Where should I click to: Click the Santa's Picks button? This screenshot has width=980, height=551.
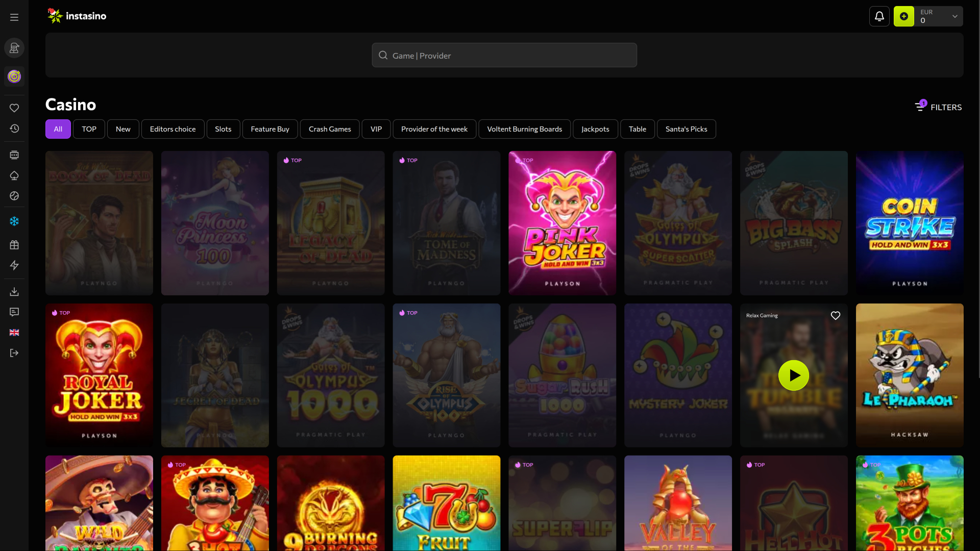(686, 129)
